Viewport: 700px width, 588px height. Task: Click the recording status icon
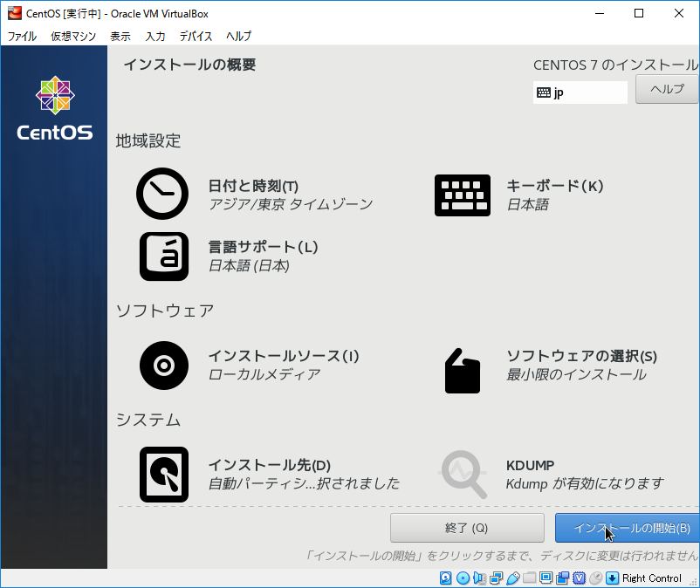click(562, 578)
